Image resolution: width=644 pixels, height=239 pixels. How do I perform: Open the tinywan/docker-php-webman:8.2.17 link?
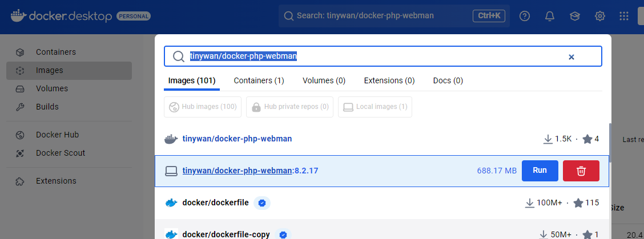pyautogui.click(x=250, y=171)
